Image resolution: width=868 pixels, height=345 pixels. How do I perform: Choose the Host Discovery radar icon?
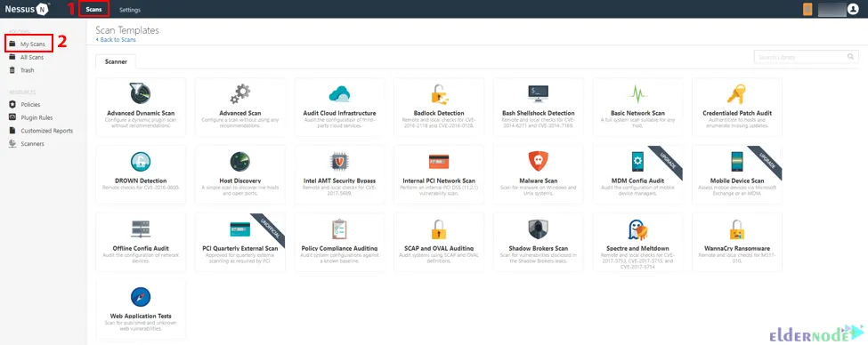pyautogui.click(x=240, y=162)
